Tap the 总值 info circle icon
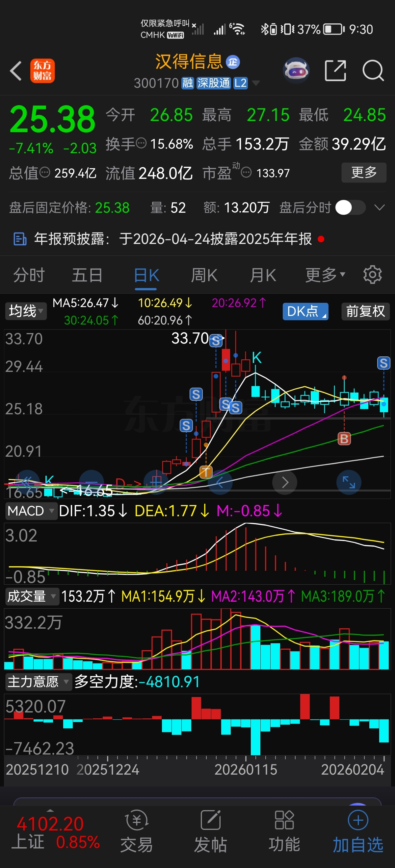 [45, 173]
